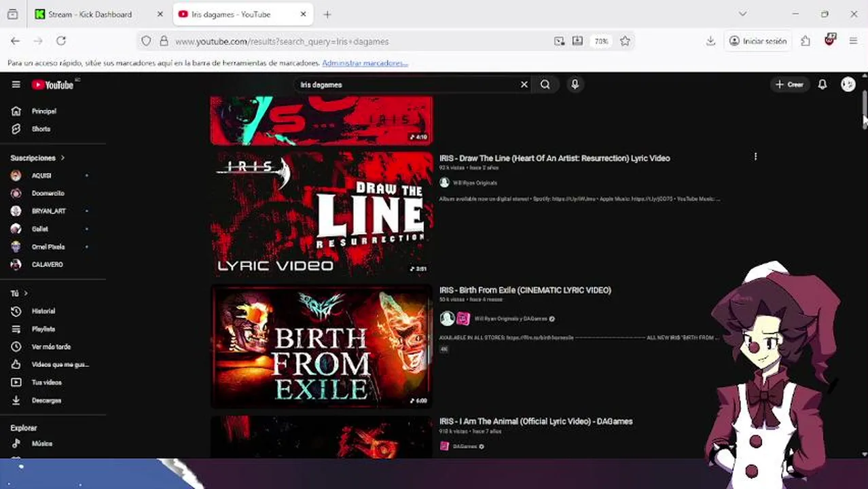Open the account avatar menu
The height and width of the screenshot is (489, 868).
pos(848,84)
